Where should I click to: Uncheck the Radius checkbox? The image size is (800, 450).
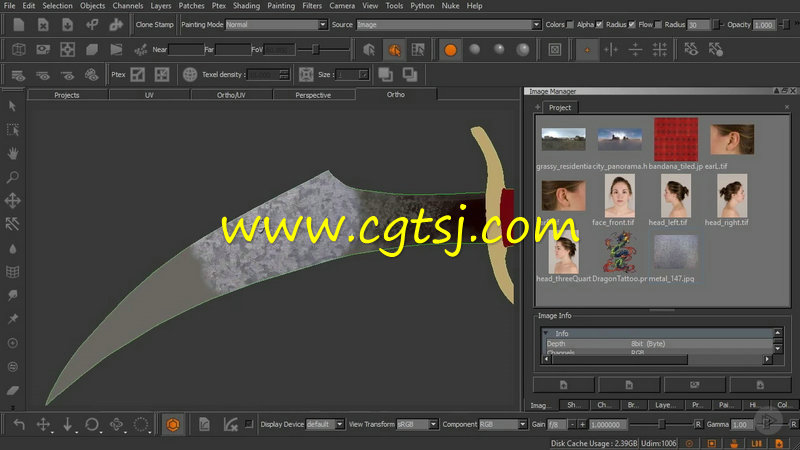[x=632, y=24]
